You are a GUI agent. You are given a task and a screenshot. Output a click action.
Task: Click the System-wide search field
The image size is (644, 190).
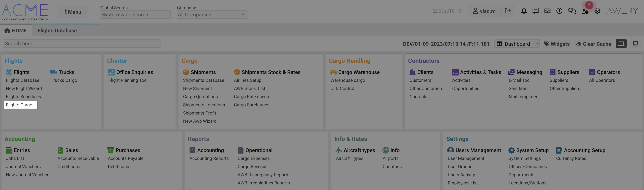click(135, 15)
